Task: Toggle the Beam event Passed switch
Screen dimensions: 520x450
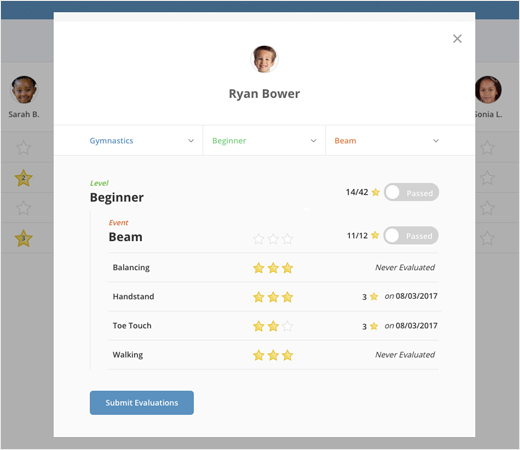Action: coord(411,235)
